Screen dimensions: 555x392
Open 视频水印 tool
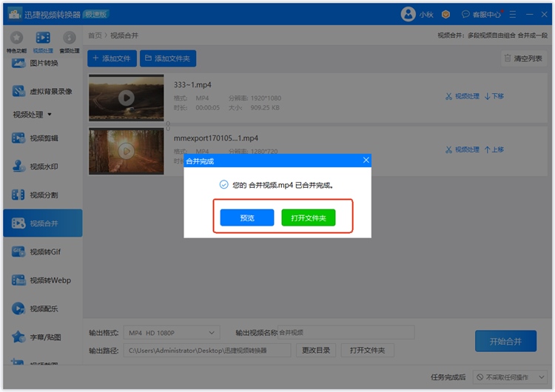click(x=43, y=166)
